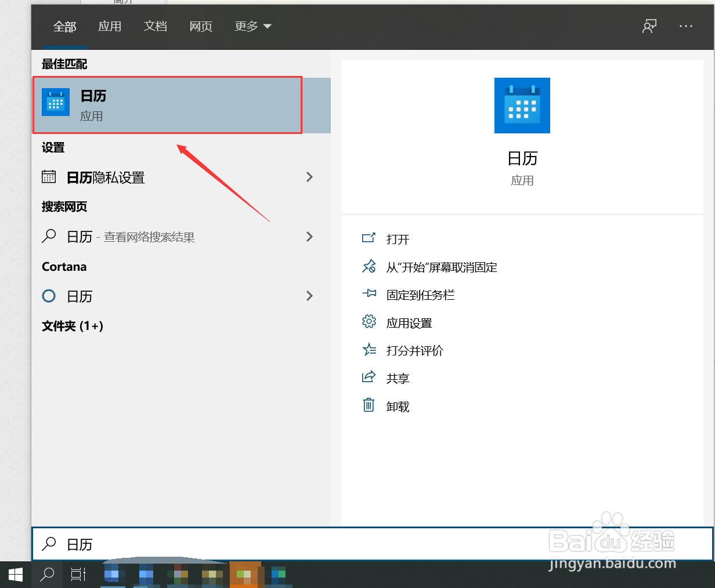Viewport: 715px width, 588px height.
Task: Open 日历隐私设置 under 设置
Action: [x=104, y=177]
